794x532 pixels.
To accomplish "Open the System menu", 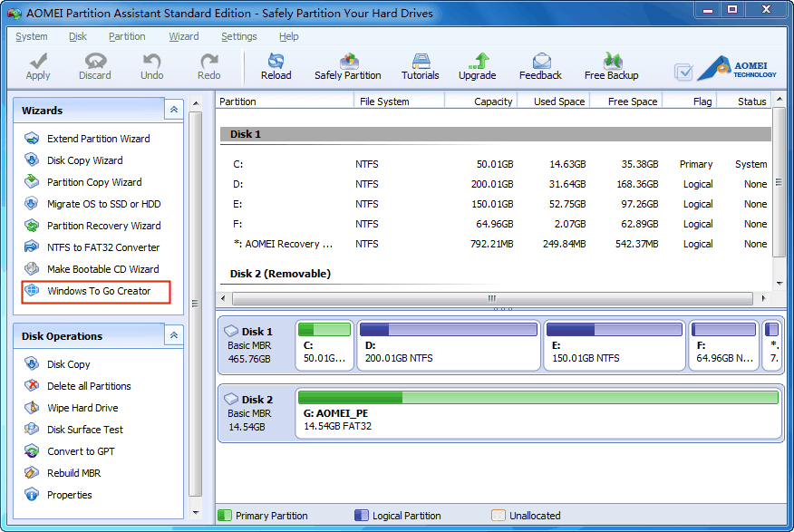I will [x=32, y=36].
